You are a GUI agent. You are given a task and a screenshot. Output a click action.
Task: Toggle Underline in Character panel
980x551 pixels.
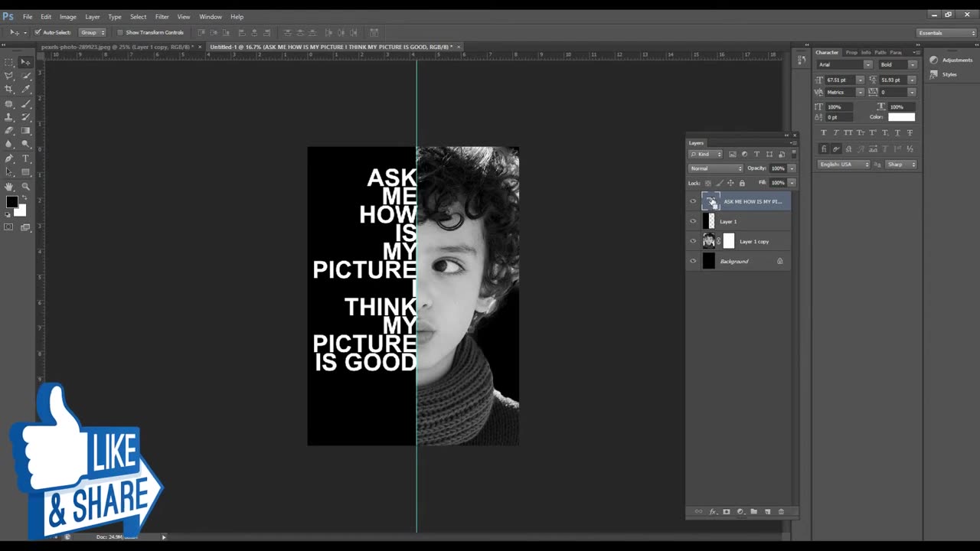click(x=897, y=132)
